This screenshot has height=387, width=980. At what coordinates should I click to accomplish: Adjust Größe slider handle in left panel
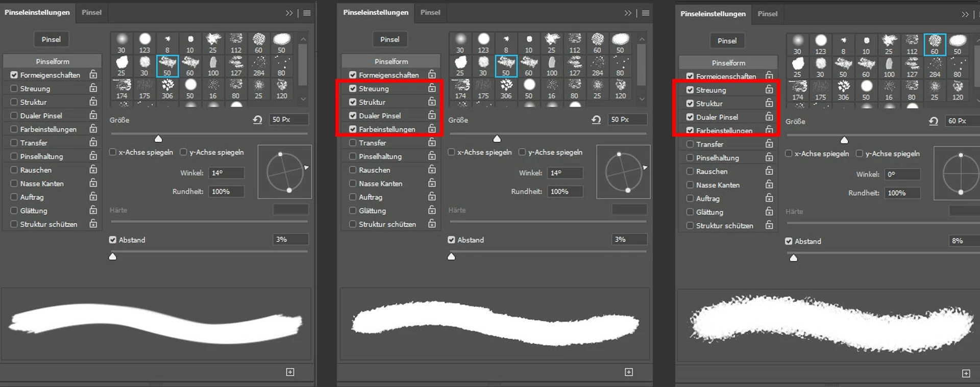pyautogui.click(x=158, y=139)
